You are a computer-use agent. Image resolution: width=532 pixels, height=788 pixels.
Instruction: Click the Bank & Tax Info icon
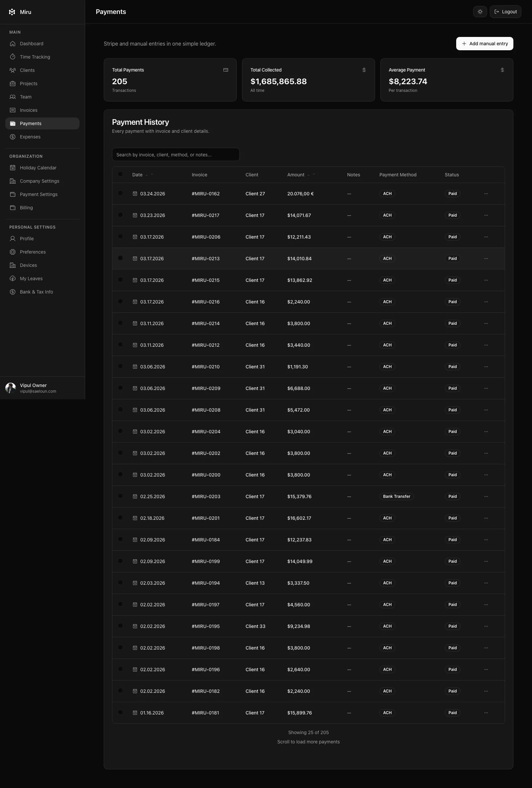[13, 292]
